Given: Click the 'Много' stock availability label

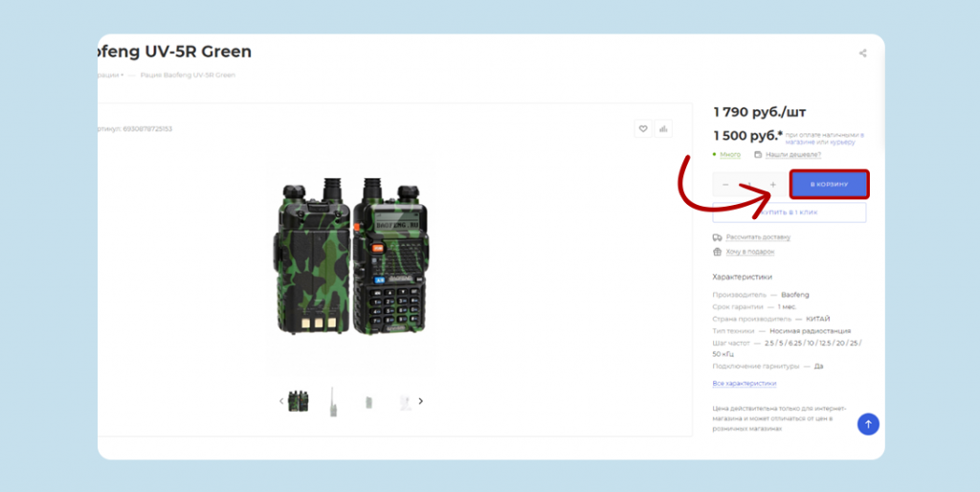Looking at the screenshot, I should pos(730,154).
